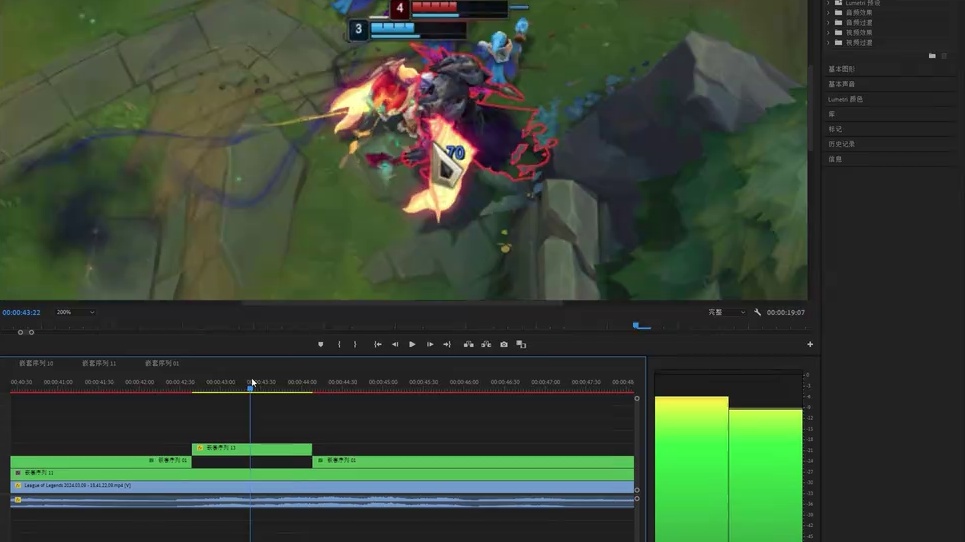Step back one frame
Image resolution: width=965 pixels, height=542 pixels.
click(x=395, y=345)
